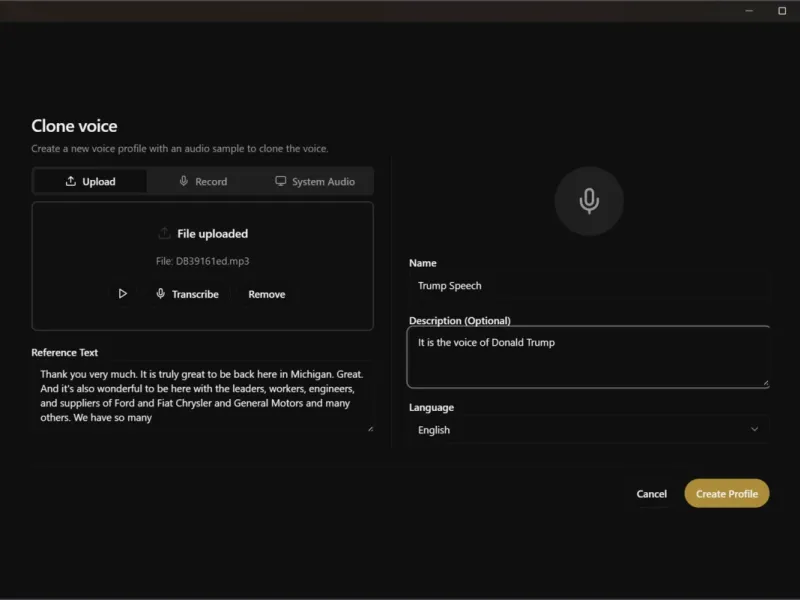The width and height of the screenshot is (800, 600).
Task: Cancel the voice cloning dialog
Action: pyautogui.click(x=652, y=493)
